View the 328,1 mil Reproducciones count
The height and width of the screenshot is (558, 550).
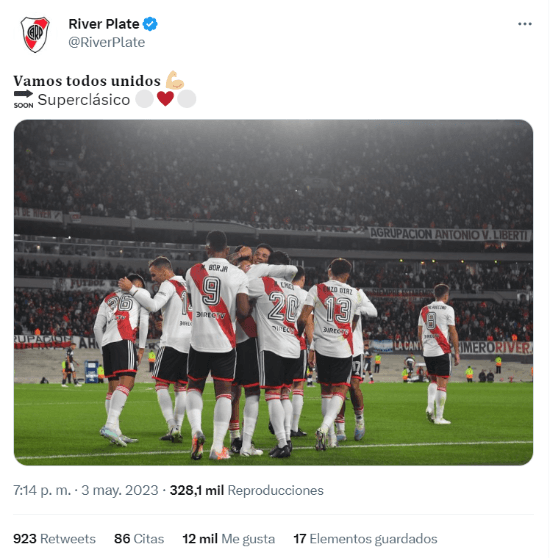pyautogui.click(x=247, y=490)
